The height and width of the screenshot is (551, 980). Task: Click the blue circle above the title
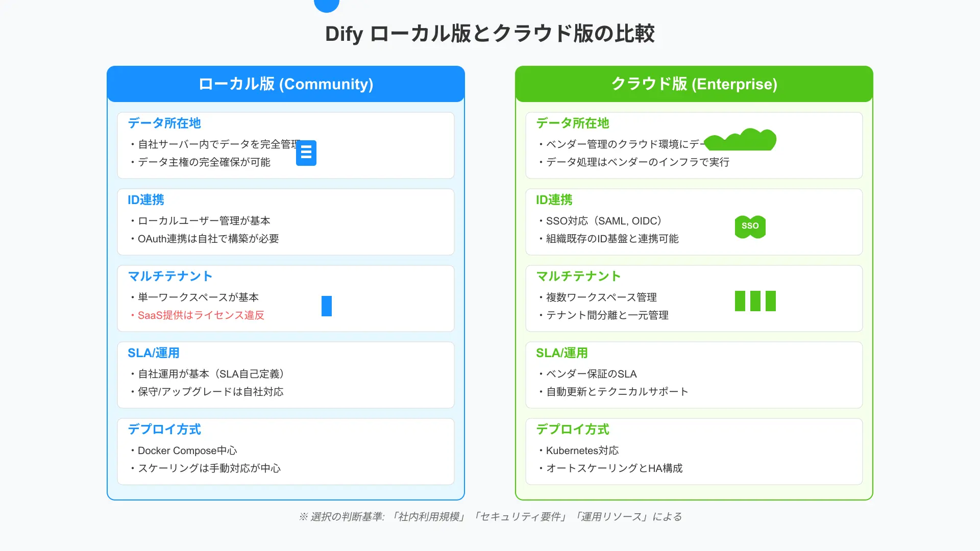point(327,5)
